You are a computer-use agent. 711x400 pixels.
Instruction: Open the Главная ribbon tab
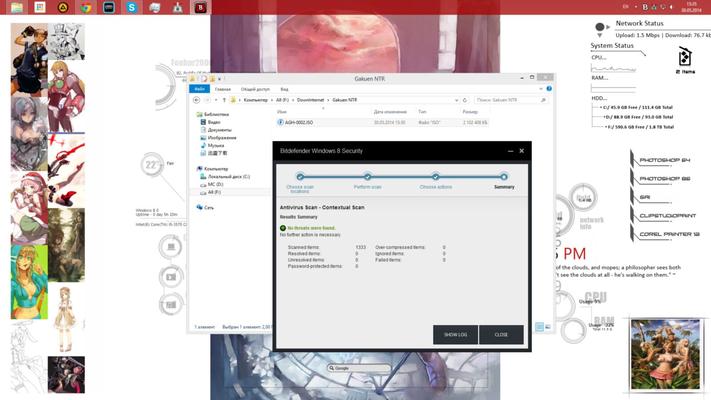click(223, 89)
